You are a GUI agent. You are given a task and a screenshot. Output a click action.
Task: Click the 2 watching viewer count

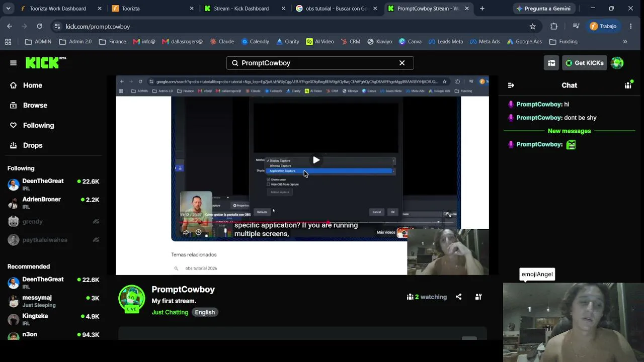(427, 297)
